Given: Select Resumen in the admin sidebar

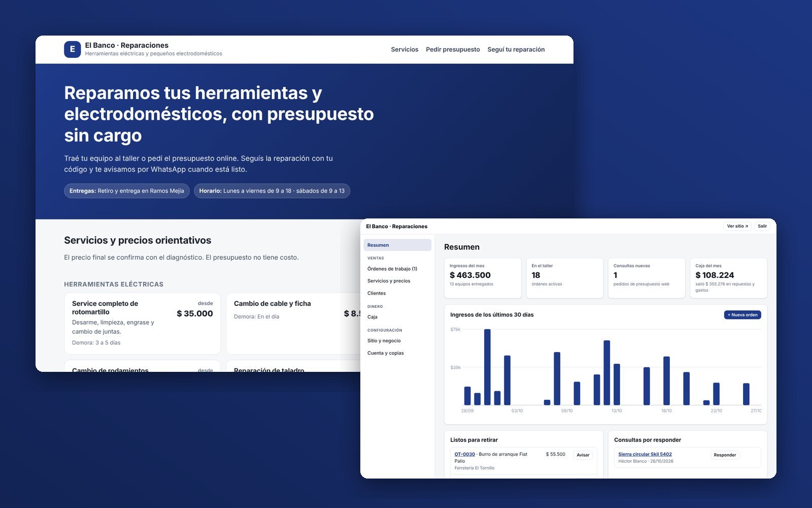Looking at the screenshot, I should pyautogui.click(x=397, y=245).
